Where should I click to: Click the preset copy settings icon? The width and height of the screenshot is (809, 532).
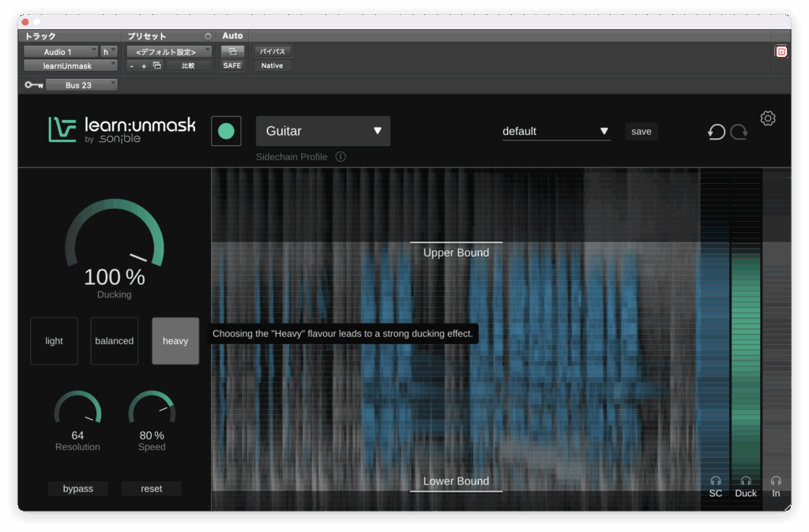pos(157,66)
